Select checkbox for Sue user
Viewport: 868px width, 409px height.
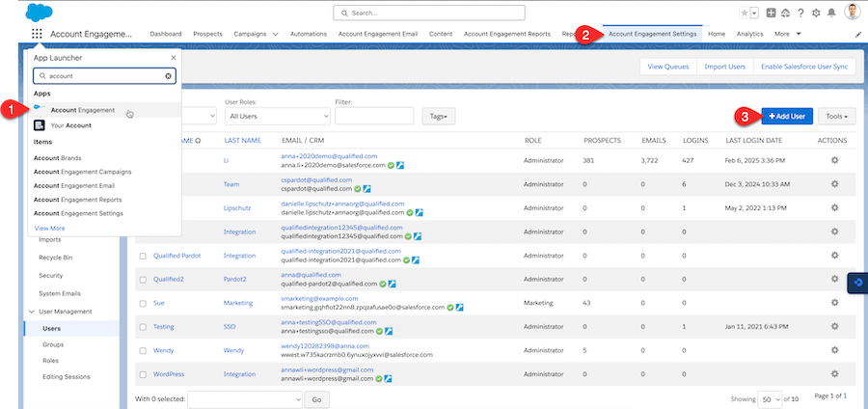[x=143, y=303]
